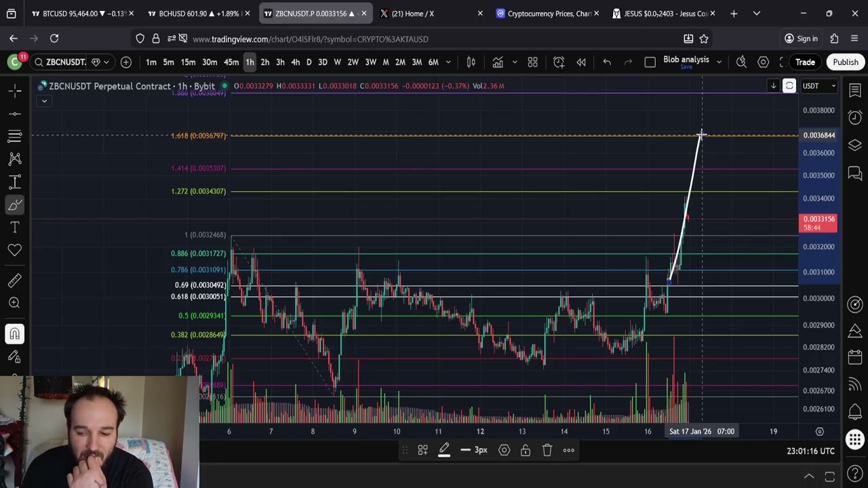
Task: Toggle the magnet mode tool
Action: [15, 333]
